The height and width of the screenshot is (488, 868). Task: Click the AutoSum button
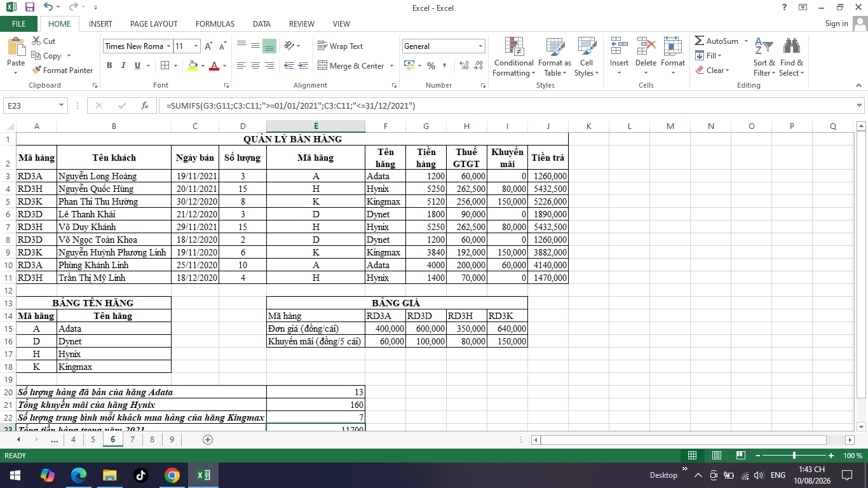point(717,41)
